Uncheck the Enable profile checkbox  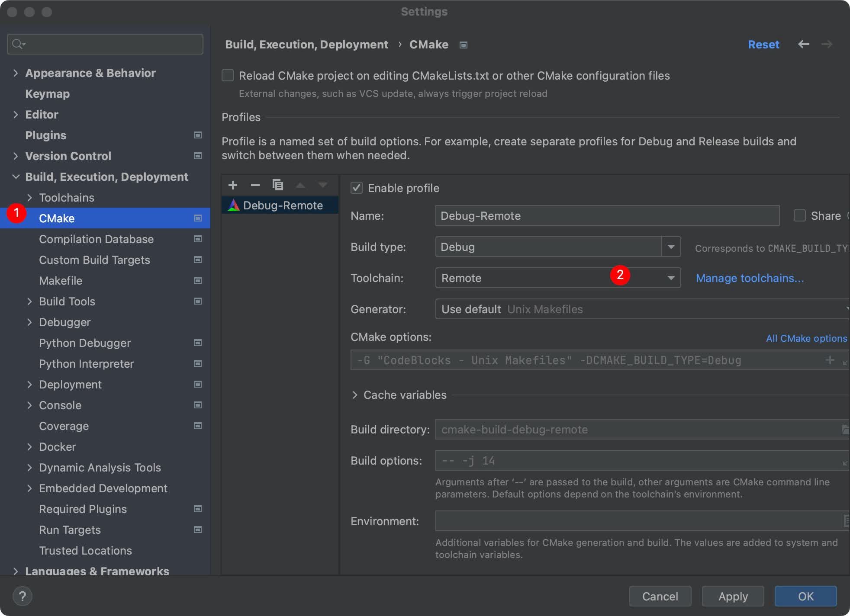[x=357, y=188]
